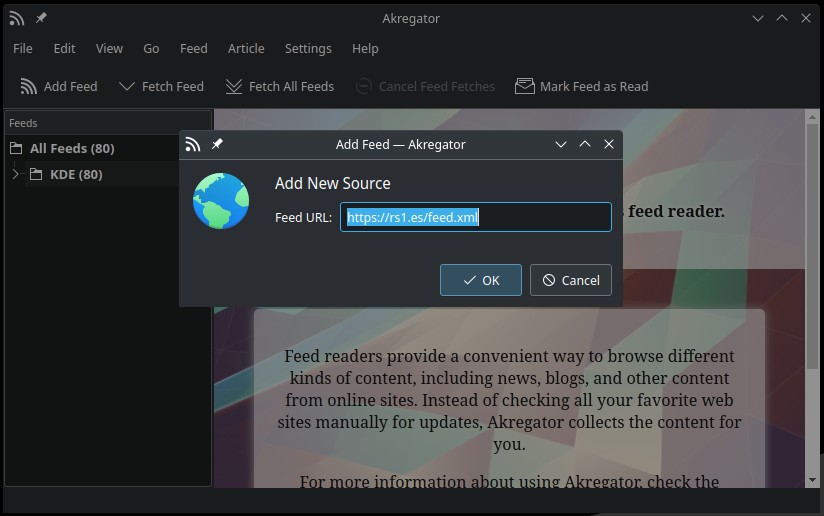Viewport: 824px width, 516px height.
Task: Click the Feeds panel header
Action: pos(108,123)
